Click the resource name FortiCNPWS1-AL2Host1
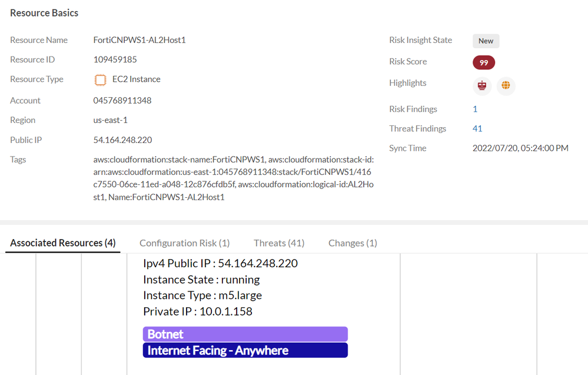Screen dimensions: 588x375 point(139,40)
